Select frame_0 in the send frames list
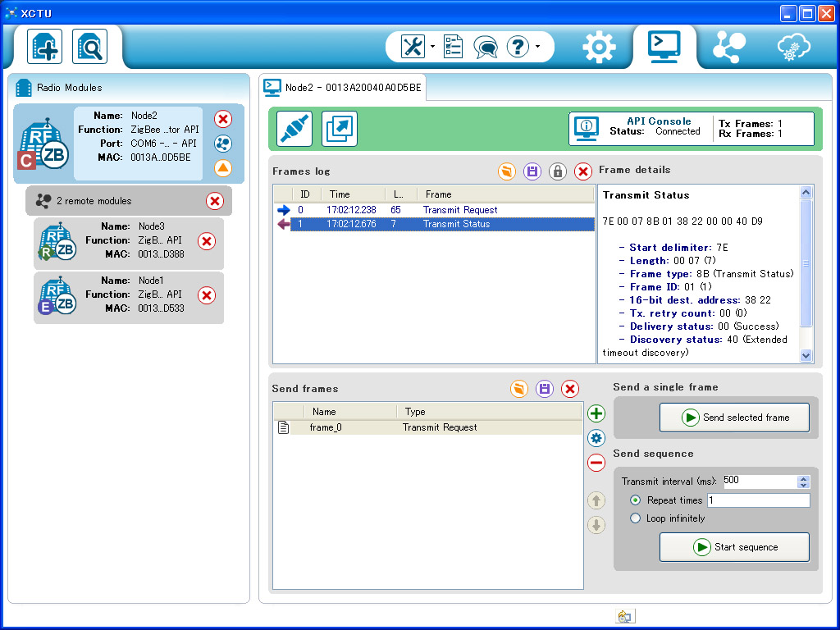Viewport: 840px width, 630px height. [x=428, y=427]
